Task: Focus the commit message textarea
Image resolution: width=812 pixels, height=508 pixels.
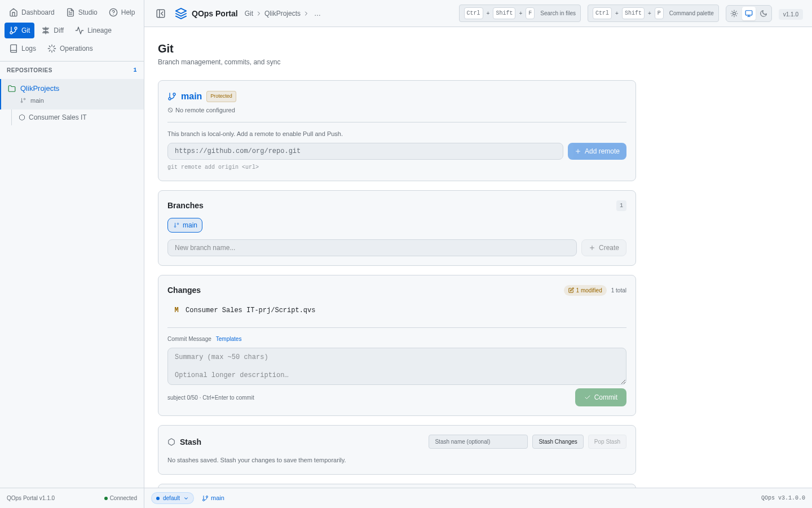Action: pyautogui.click(x=397, y=366)
